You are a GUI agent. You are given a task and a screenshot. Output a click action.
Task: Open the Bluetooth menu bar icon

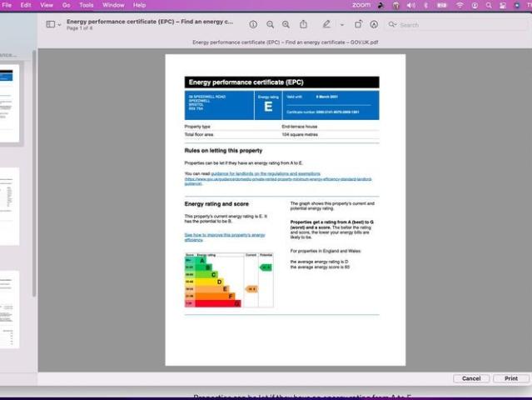point(426,5)
